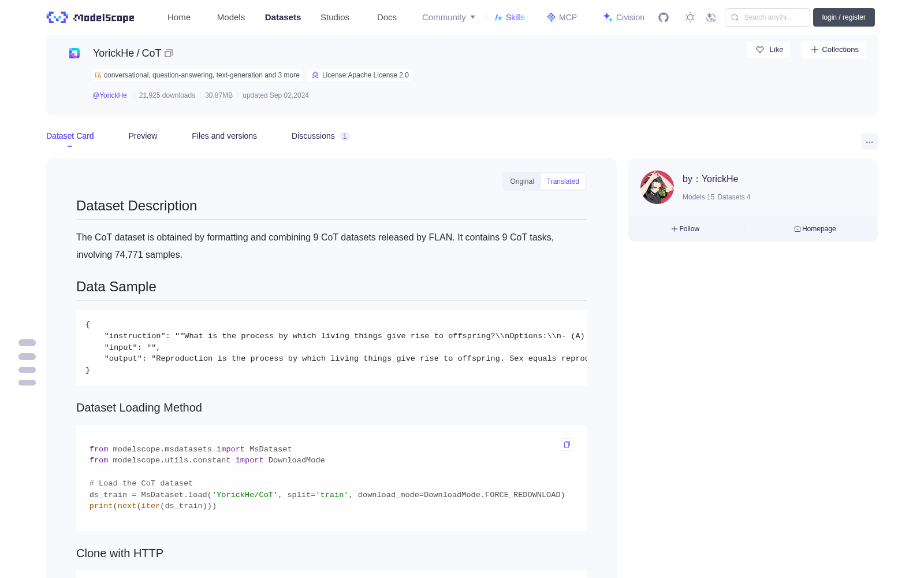Open the Discussions tab
Viewport: 924px width, 578px height.
(x=321, y=136)
